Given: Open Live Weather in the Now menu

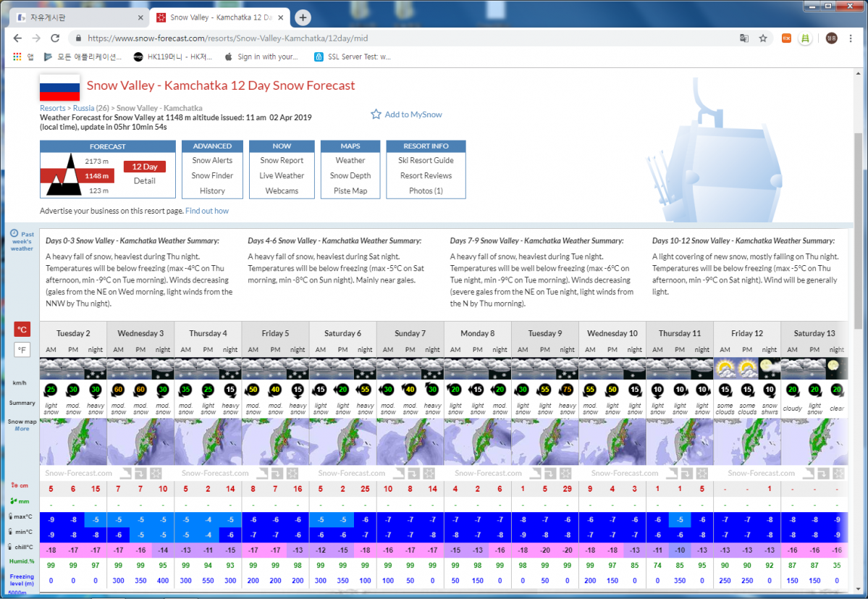Looking at the screenshot, I should coord(282,175).
